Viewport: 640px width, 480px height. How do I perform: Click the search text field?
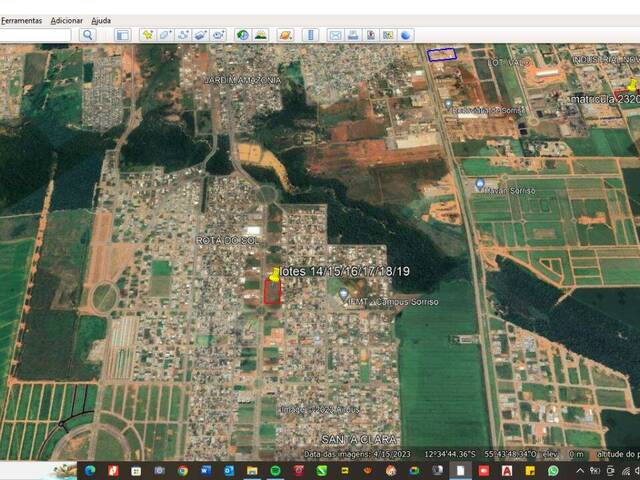point(36,35)
